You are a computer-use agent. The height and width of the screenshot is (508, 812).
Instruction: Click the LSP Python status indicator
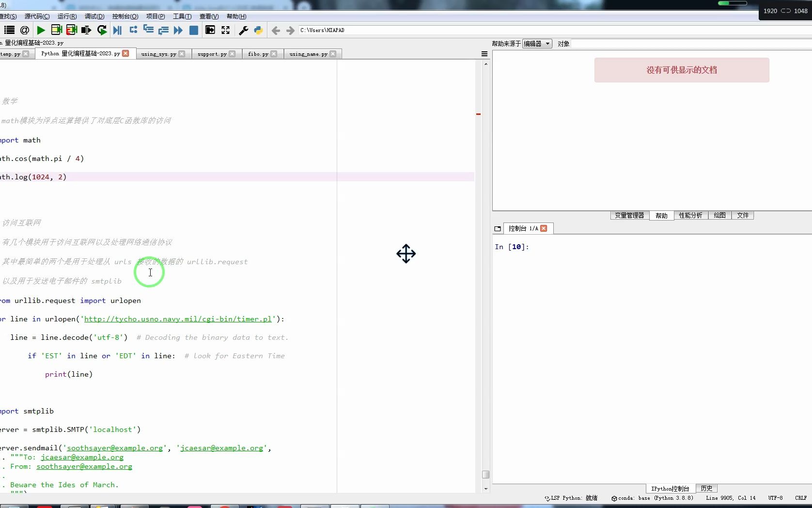click(571, 498)
